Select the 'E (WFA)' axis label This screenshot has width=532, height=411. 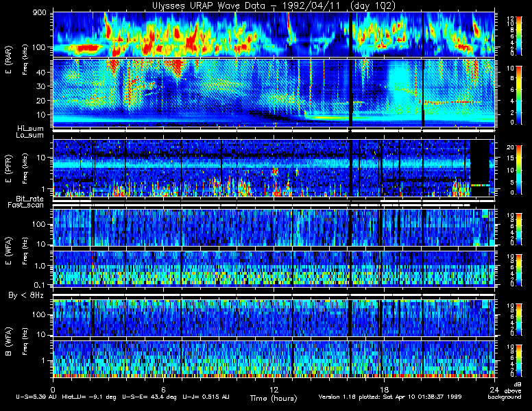tap(8, 251)
